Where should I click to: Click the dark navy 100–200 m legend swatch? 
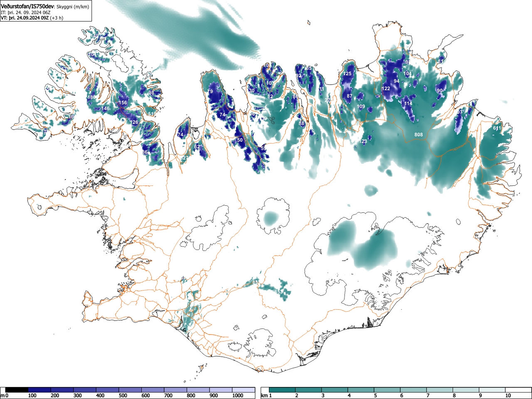39,390
